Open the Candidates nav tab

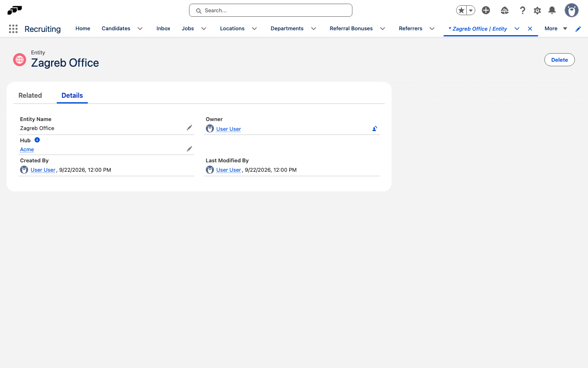coord(116,29)
